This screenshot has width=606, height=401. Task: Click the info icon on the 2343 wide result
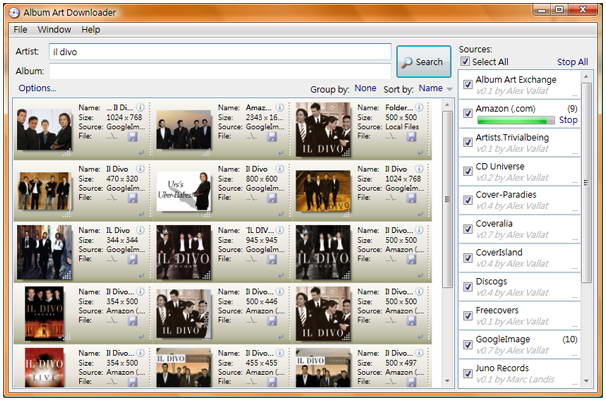coord(280,107)
